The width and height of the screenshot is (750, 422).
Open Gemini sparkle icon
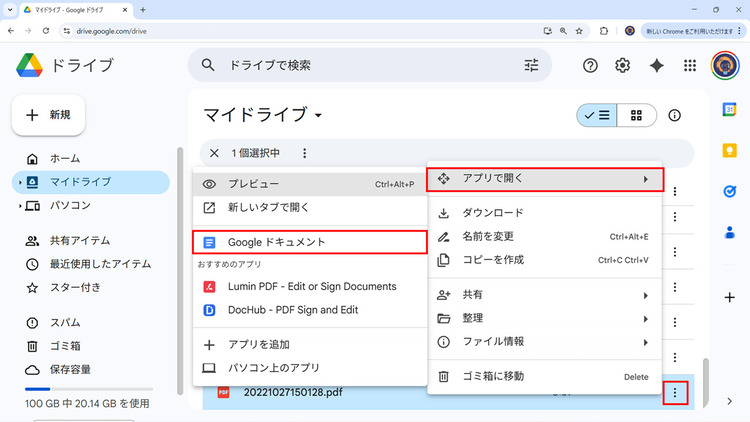[x=656, y=65]
